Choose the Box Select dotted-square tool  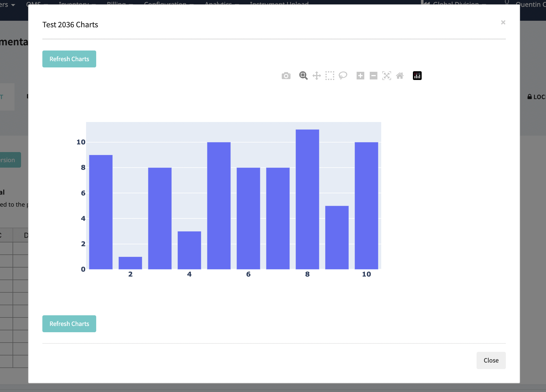pyautogui.click(x=330, y=76)
